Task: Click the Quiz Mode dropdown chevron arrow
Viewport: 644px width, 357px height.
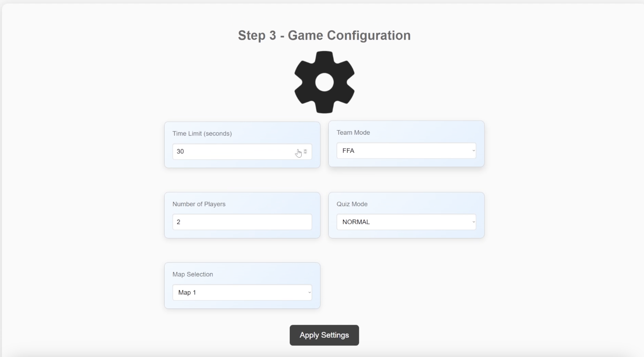Action: coord(473,222)
